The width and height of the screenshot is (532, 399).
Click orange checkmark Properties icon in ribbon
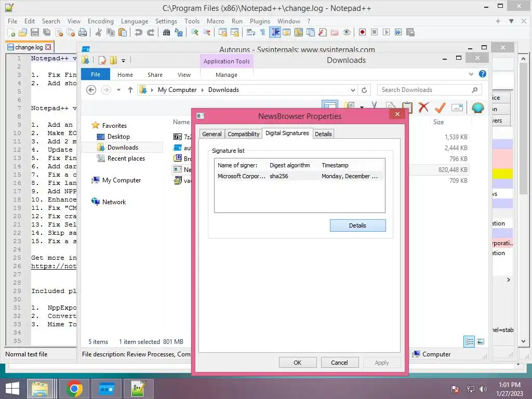pyautogui.click(x=440, y=108)
